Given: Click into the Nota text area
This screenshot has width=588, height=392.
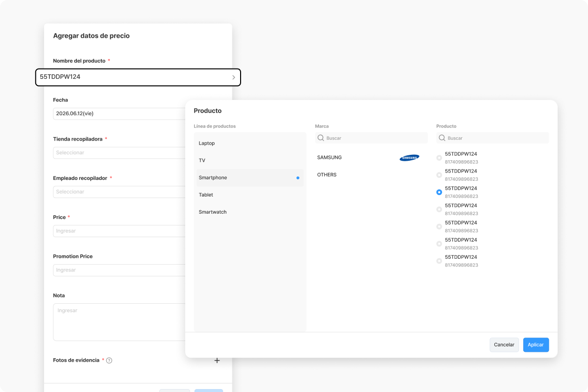Looking at the screenshot, I should [119, 322].
